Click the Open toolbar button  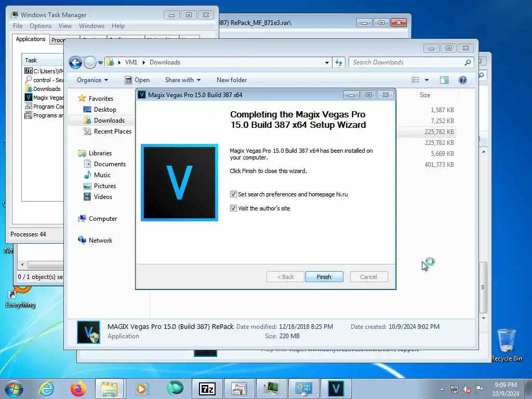[137, 80]
